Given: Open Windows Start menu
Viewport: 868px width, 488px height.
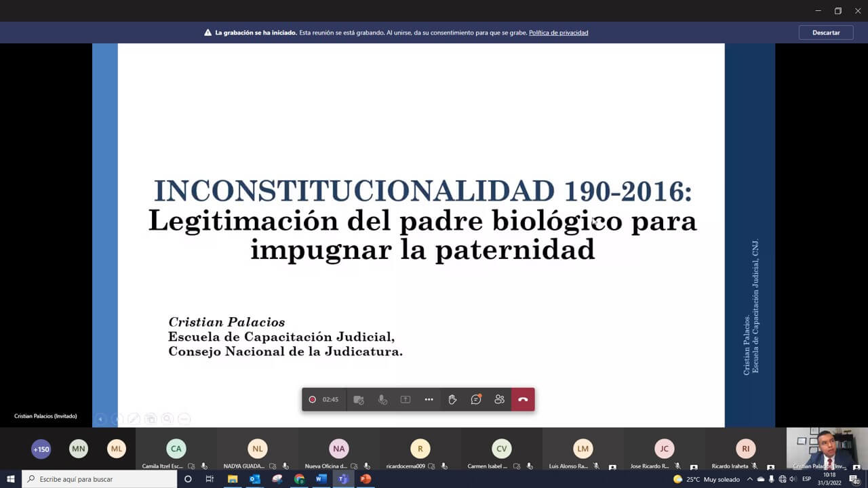Looking at the screenshot, I should click(11, 479).
